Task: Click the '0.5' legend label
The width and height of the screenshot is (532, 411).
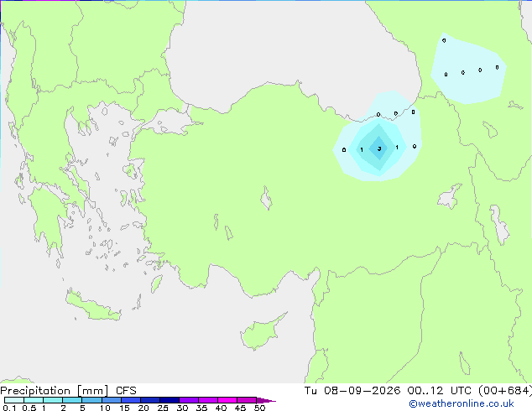Action: pyautogui.click(x=29, y=408)
